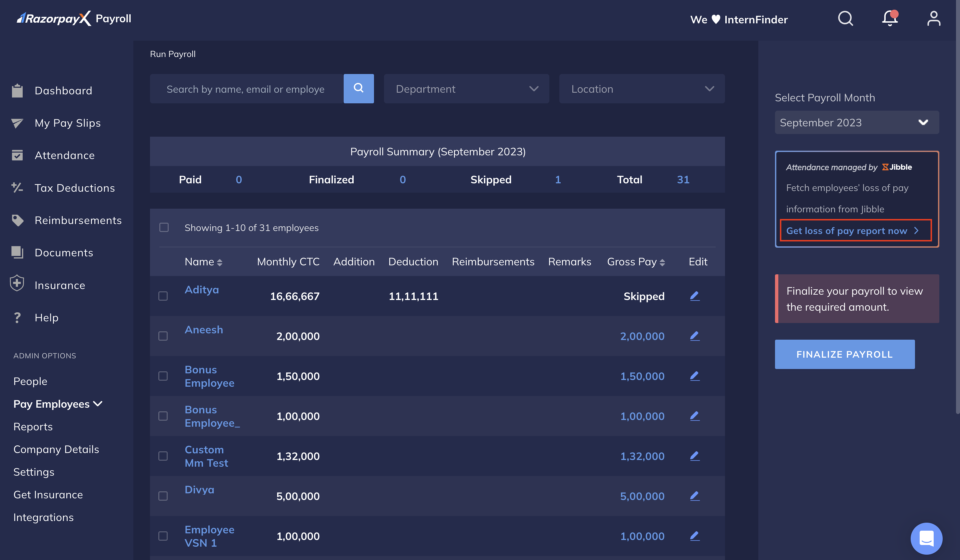This screenshot has height=560, width=960.
Task: Select Bonus Employee row checkbox
Action: [163, 376]
